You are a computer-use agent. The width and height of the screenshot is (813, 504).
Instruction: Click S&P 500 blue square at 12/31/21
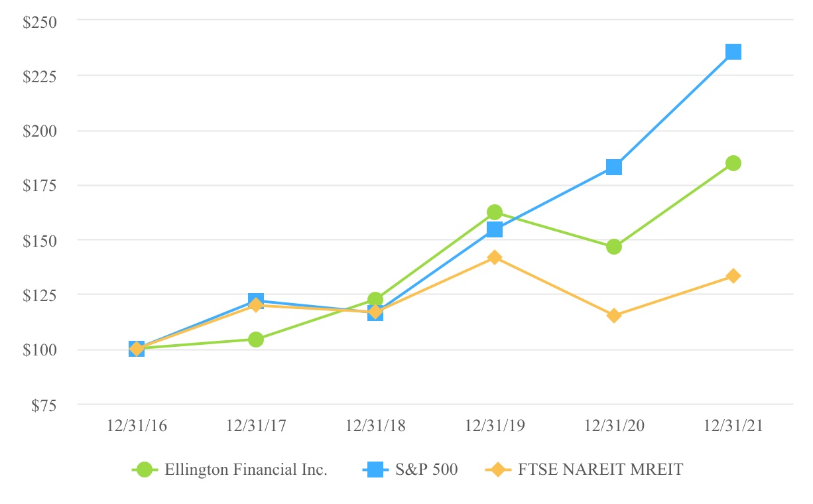733,52
